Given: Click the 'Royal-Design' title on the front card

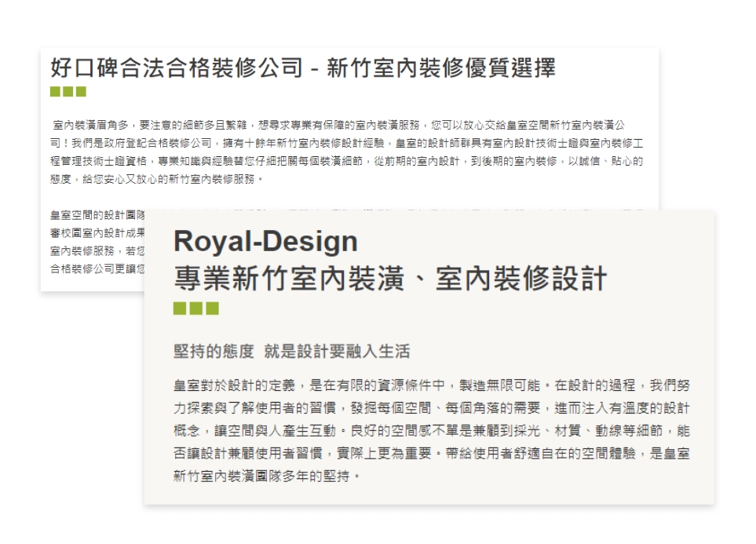Looking at the screenshot, I should pos(265,241).
